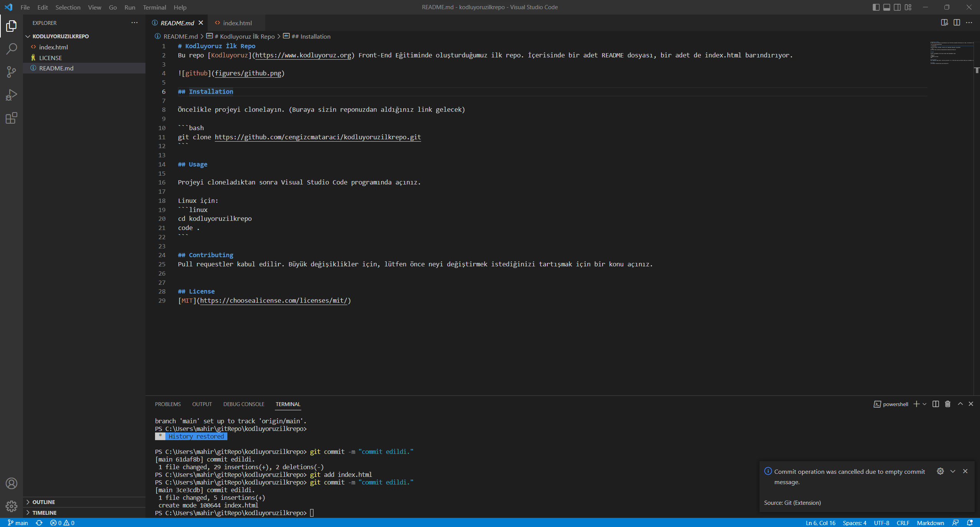980x527 pixels.
Task: Open the Search view in activity bar
Action: [11, 49]
